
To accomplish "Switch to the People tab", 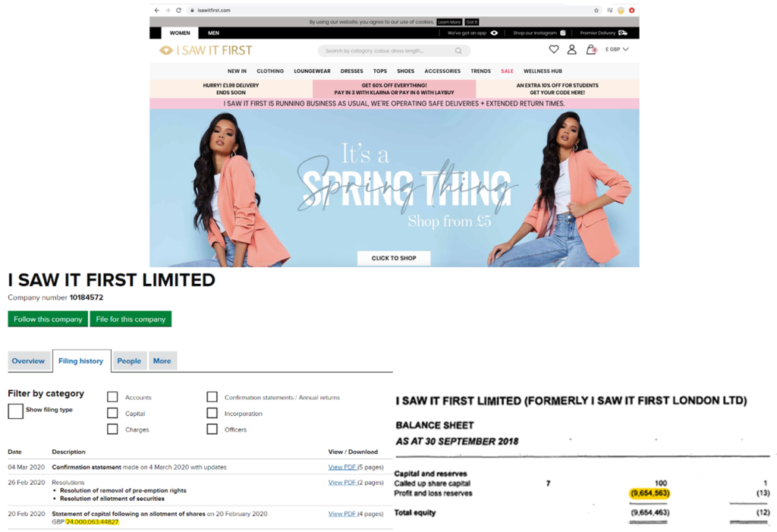I will [129, 361].
